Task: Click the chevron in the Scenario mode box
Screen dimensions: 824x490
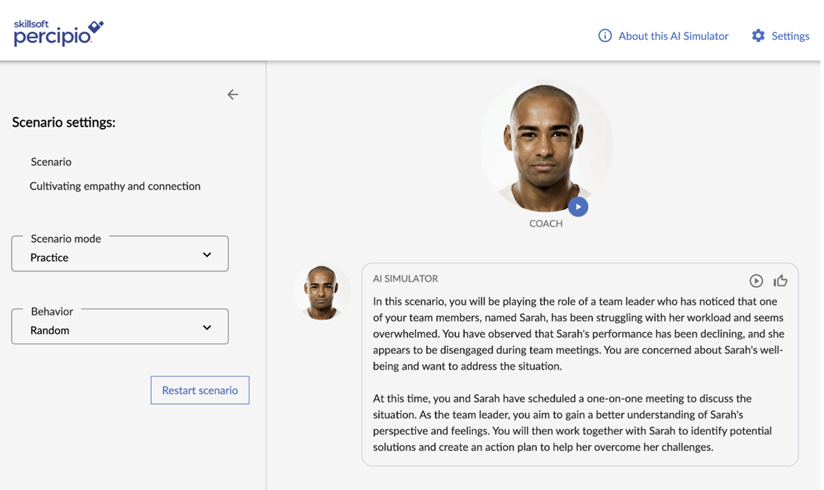Action: click(207, 255)
